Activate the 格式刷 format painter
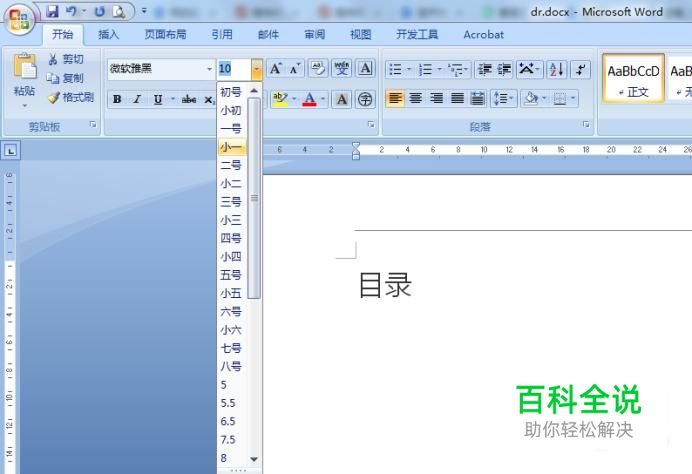The image size is (692, 474). (x=71, y=98)
